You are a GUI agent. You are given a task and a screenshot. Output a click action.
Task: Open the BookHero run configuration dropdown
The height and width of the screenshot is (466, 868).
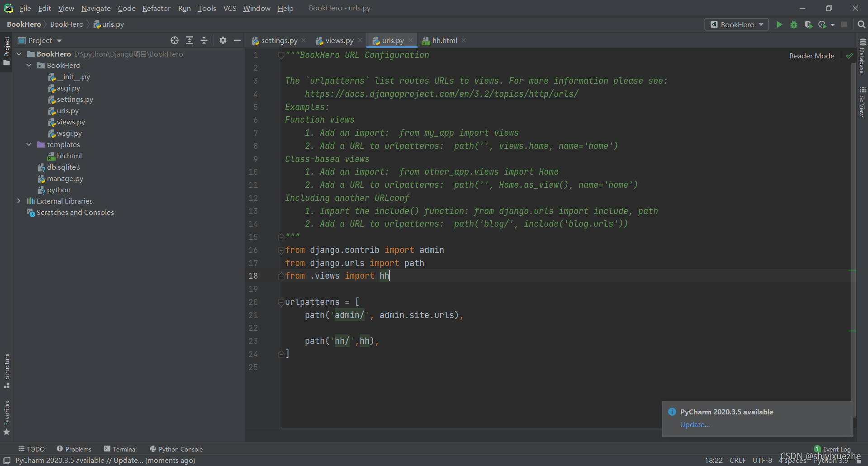point(737,24)
